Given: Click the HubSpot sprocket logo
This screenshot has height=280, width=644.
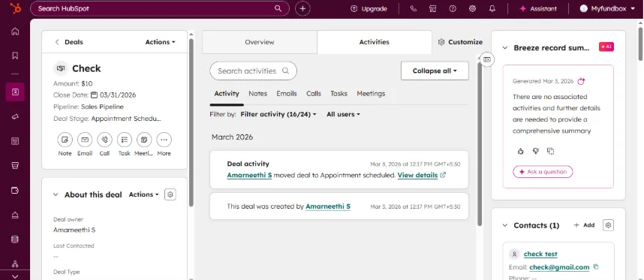Looking at the screenshot, I should 15,8.
